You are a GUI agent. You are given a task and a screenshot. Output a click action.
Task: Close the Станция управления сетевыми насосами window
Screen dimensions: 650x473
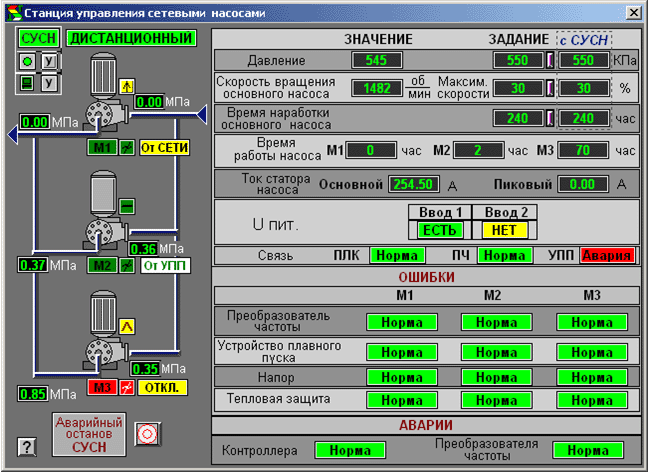(x=634, y=13)
